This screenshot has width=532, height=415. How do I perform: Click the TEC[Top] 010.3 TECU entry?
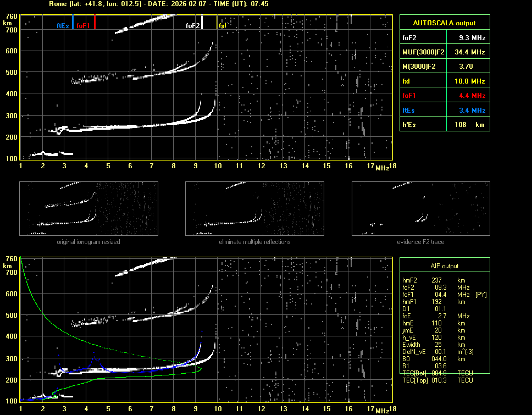(x=437, y=380)
